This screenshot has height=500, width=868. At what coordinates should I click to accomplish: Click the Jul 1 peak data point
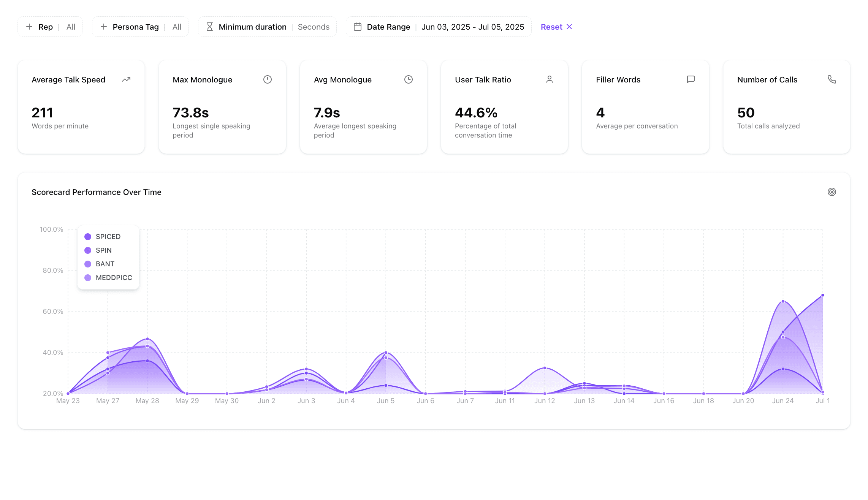(823, 295)
